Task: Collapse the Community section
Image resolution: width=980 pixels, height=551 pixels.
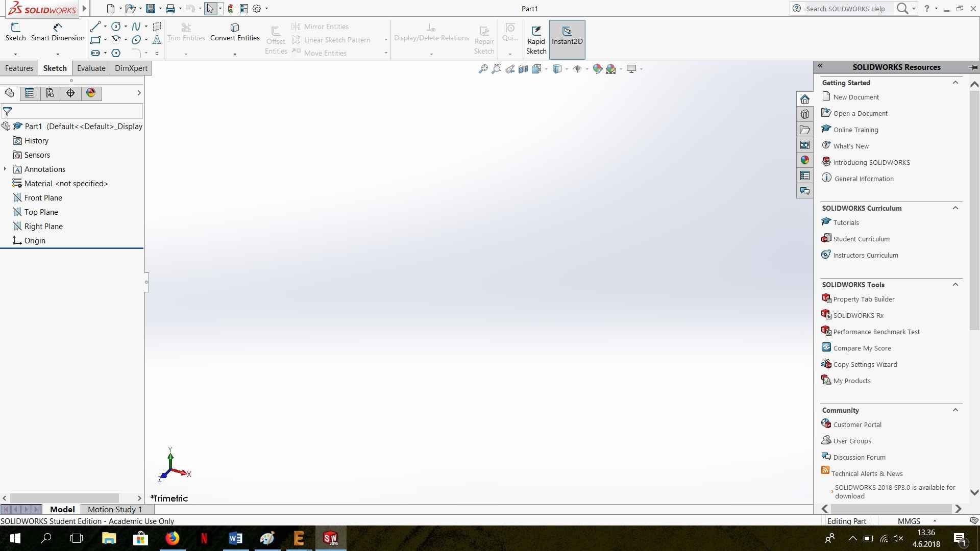Action: coord(955,410)
